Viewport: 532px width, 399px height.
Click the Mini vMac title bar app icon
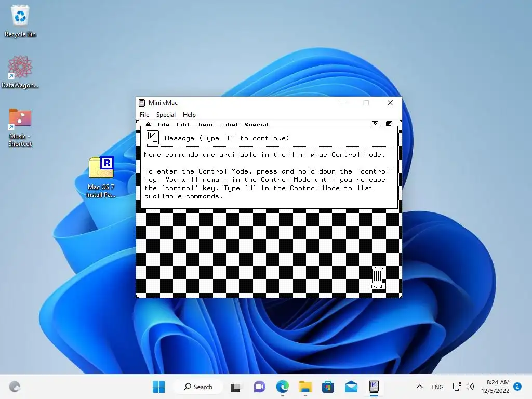(x=142, y=103)
